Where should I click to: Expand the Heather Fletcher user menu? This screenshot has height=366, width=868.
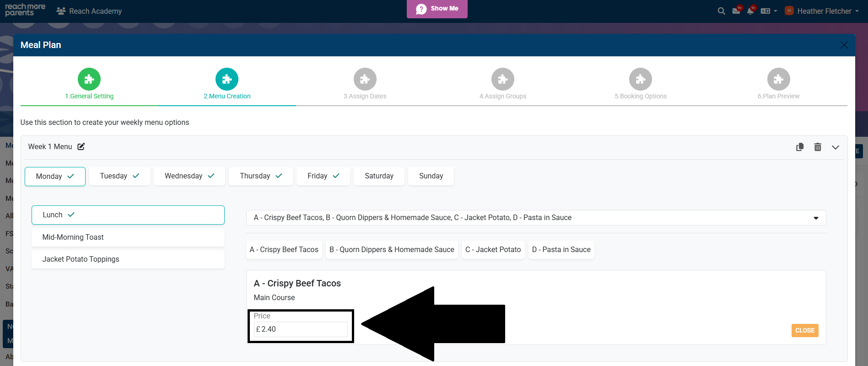(x=824, y=11)
